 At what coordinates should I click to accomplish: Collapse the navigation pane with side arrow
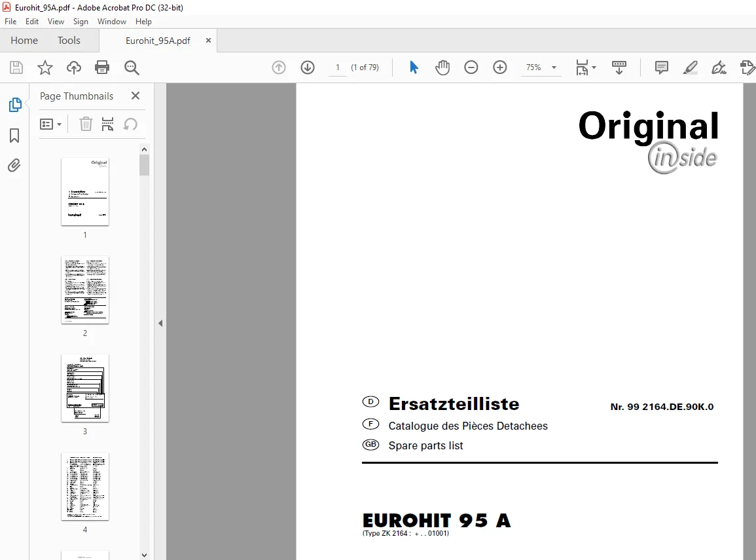[x=160, y=323]
